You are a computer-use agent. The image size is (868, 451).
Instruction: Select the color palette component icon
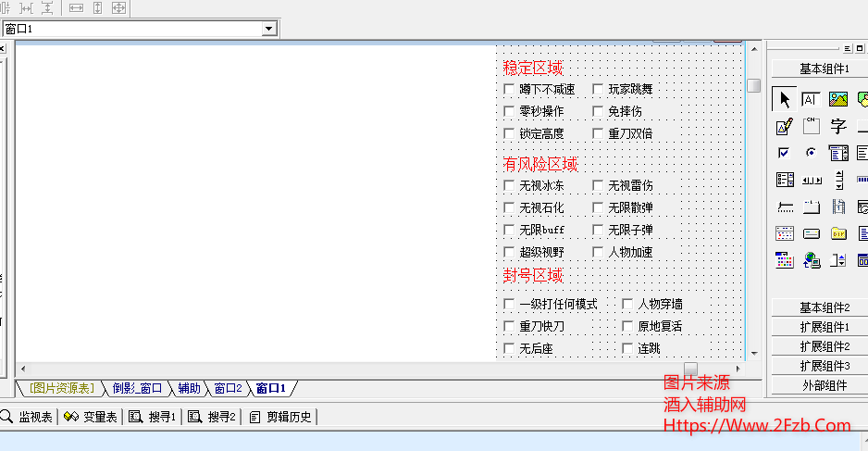tap(784, 260)
